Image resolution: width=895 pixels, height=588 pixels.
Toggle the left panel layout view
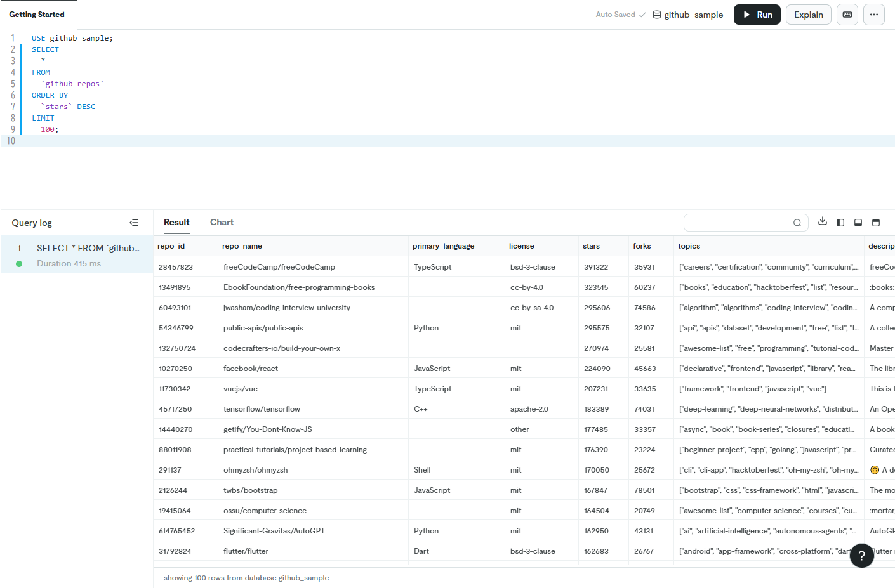tap(840, 223)
